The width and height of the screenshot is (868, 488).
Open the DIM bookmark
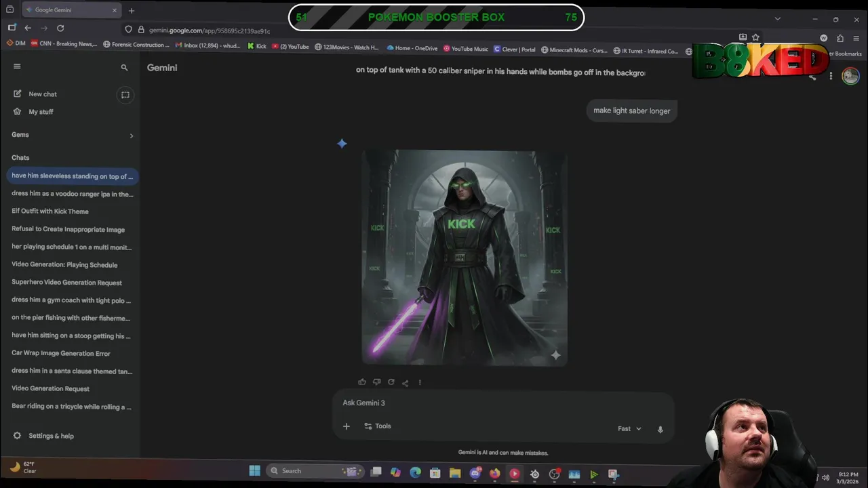tap(16, 45)
